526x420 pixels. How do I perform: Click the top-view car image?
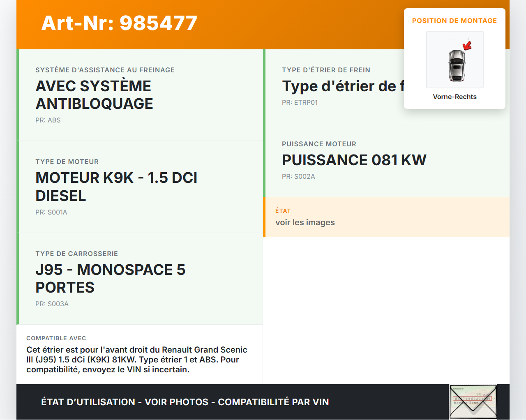[x=456, y=65]
